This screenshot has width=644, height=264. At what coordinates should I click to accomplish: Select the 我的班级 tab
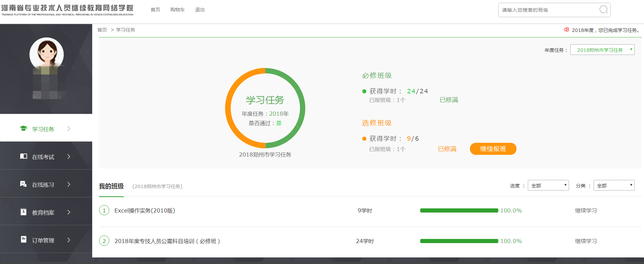[111, 186]
